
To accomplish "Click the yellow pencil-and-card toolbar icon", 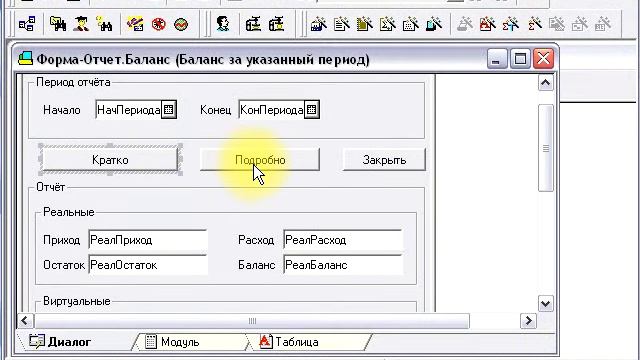I will 135,24.
